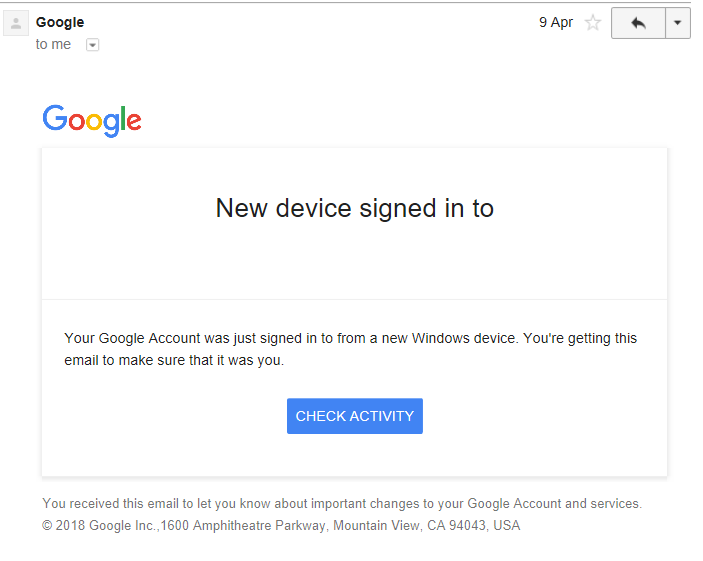Click "email to make sure that it was you"

(174, 361)
